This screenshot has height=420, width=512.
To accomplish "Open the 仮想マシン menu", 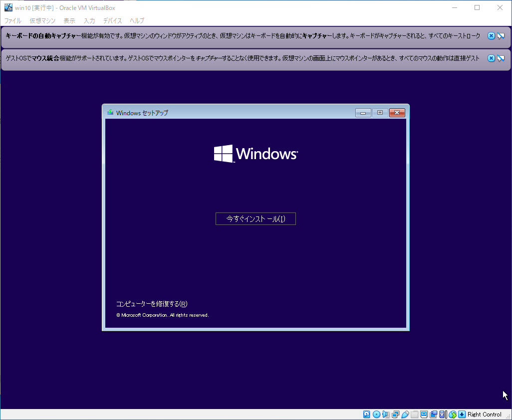I will (42, 20).
